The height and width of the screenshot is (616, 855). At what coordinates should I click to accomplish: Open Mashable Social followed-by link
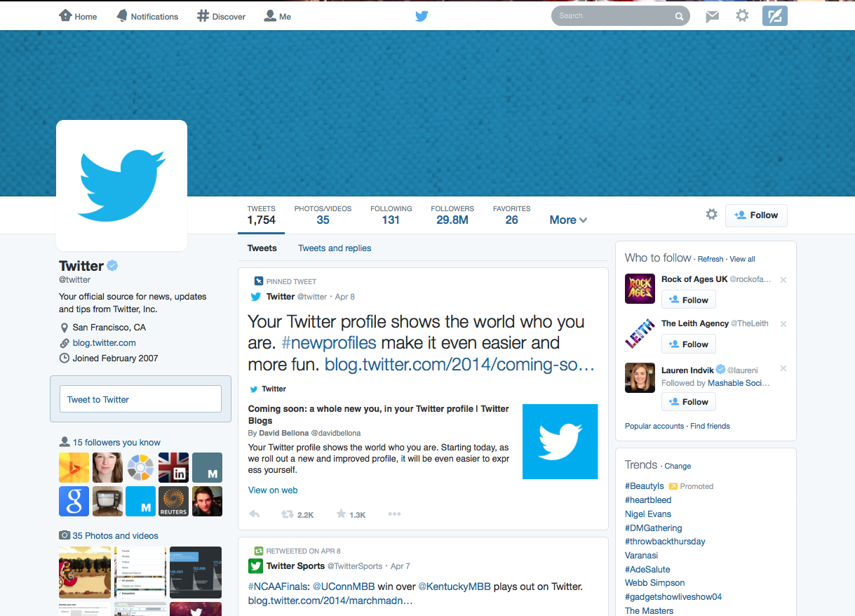739,384
